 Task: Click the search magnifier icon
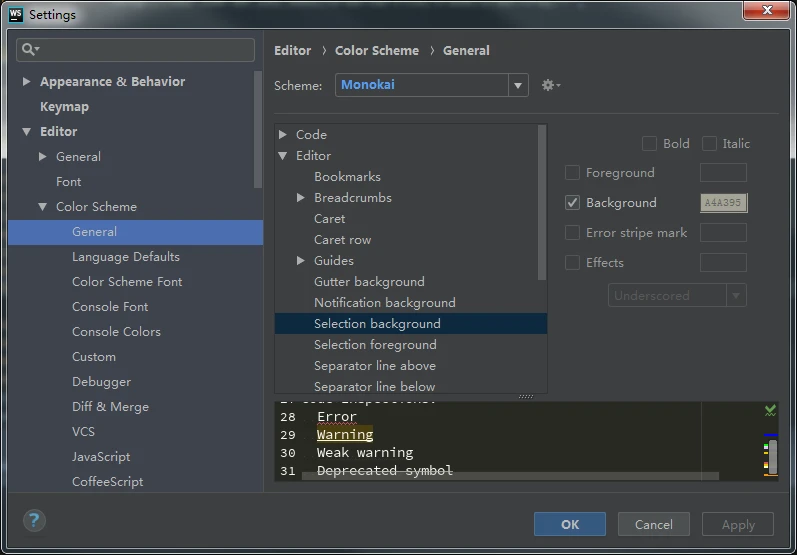pos(30,49)
